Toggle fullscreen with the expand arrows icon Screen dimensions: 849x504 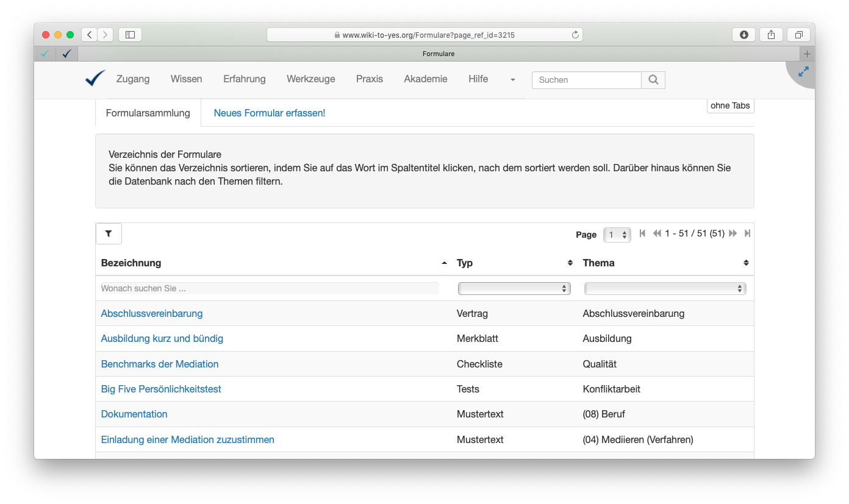point(803,71)
